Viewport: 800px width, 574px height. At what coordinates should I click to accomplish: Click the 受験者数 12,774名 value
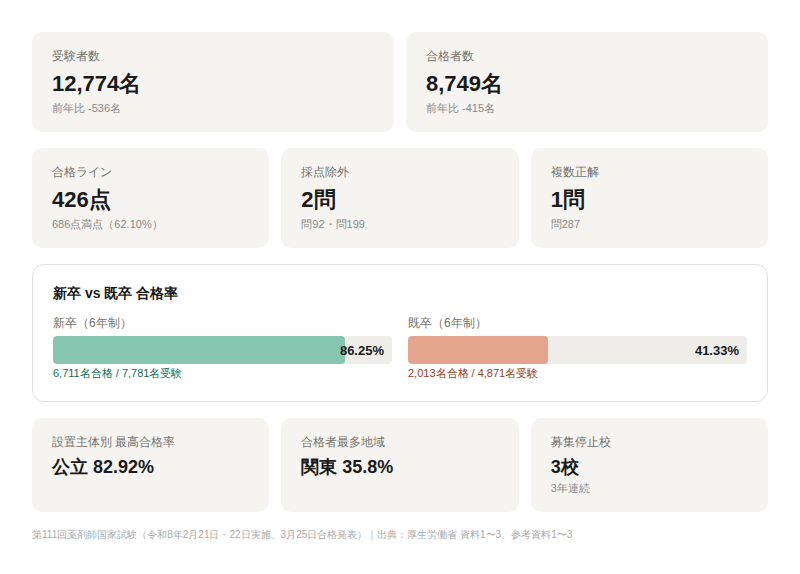click(96, 84)
